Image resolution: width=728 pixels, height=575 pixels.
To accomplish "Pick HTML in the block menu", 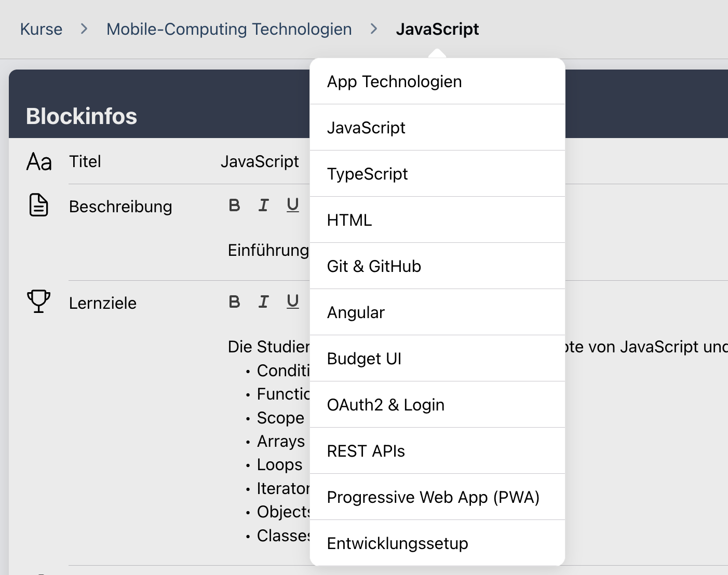I will [x=437, y=220].
